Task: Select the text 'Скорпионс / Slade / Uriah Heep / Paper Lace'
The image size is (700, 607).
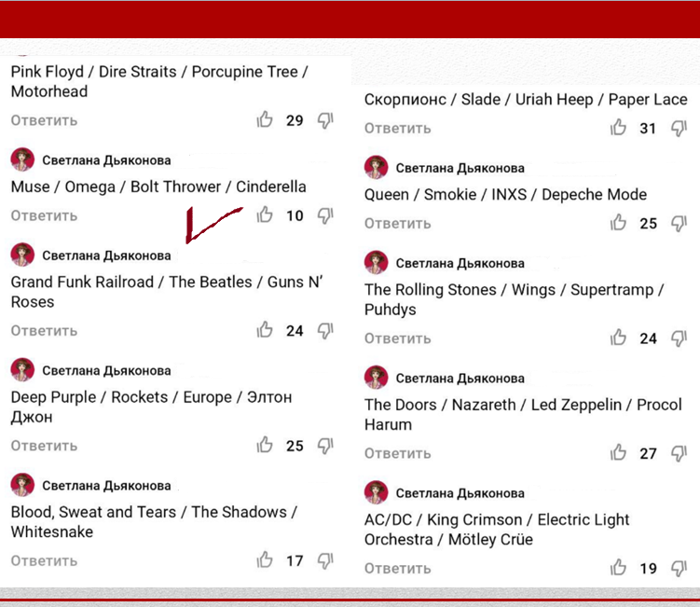Action: [x=526, y=99]
